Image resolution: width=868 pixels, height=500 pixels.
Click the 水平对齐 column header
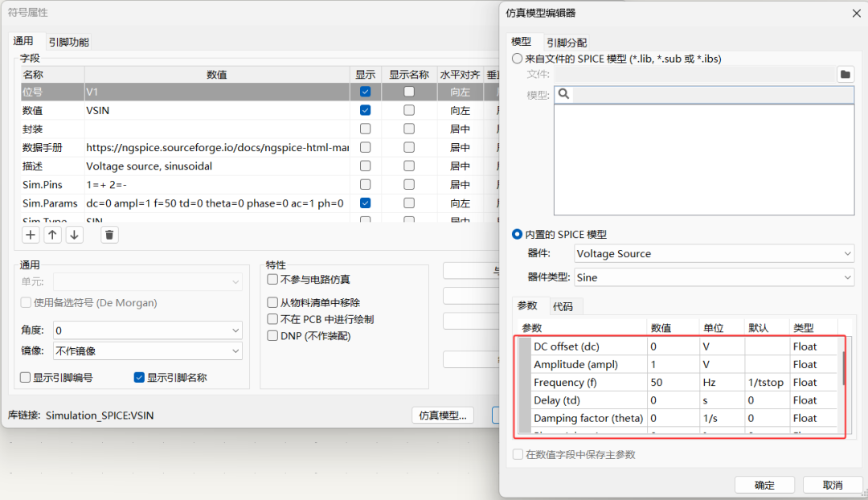460,74
